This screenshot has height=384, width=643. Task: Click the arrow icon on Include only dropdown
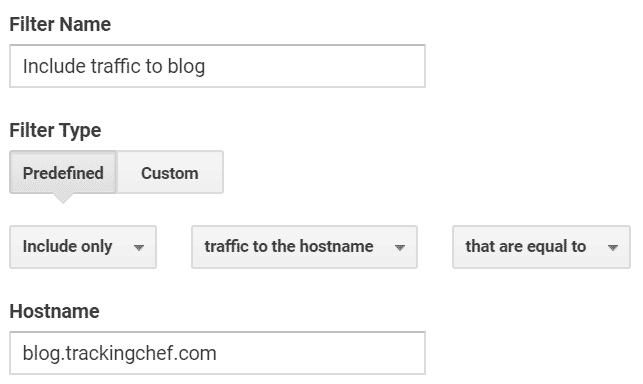139,247
